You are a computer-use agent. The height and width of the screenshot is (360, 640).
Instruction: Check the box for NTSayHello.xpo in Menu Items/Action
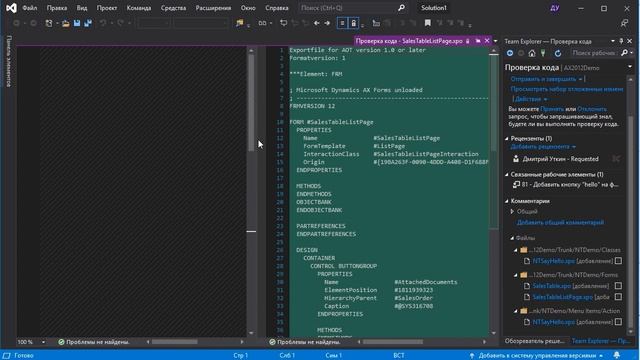pyautogui.click(x=618, y=322)
